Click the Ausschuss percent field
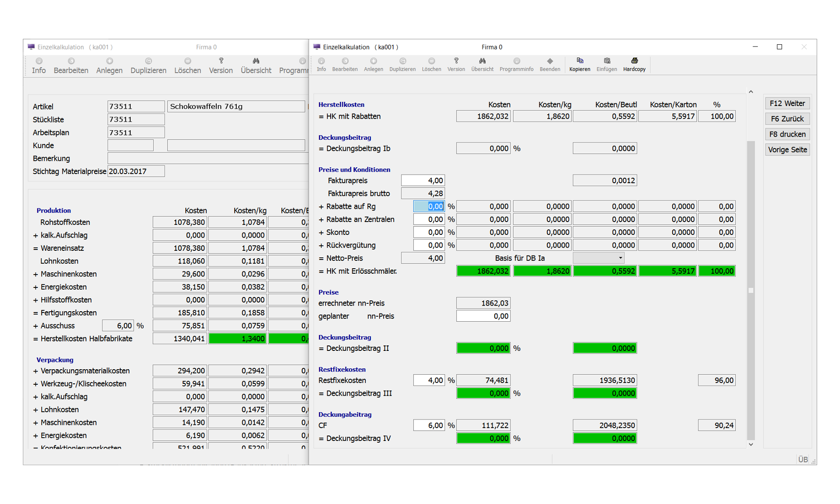840x504 pixels. click(x=118, y=326)
